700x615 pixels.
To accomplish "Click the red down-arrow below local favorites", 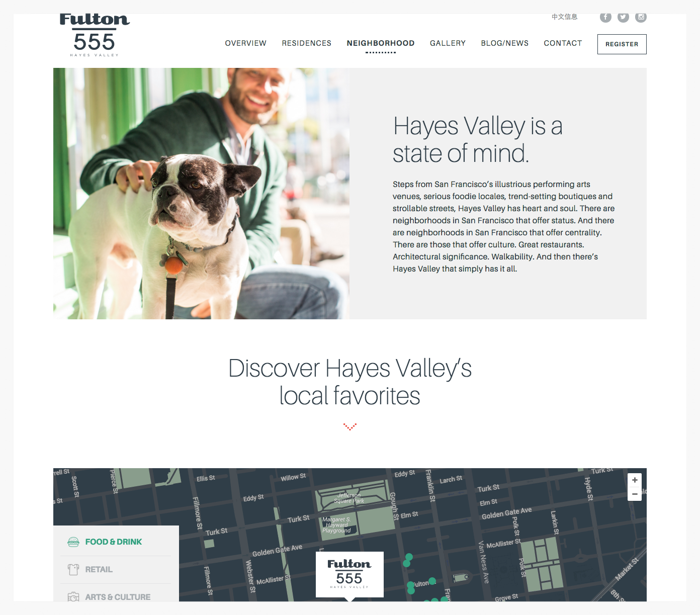I will (x=350, y=427).
